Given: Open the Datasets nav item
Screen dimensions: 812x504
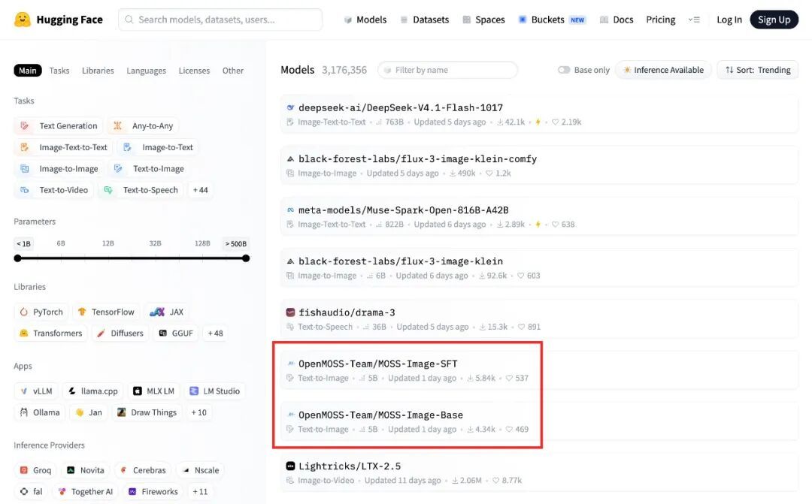Looking at the screenshot, I should pyautogui.click(x=425, y=20).
